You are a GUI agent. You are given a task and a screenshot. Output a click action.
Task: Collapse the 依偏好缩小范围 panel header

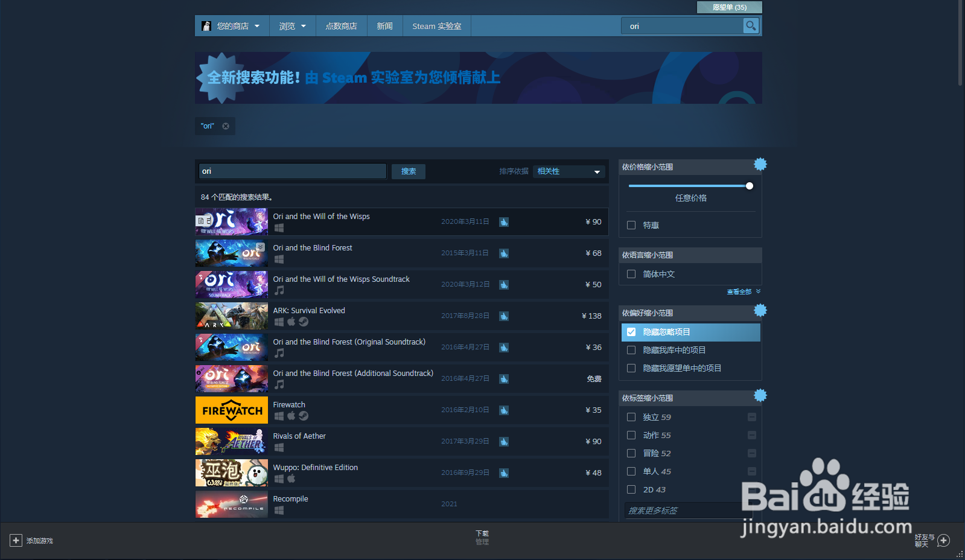690,313
